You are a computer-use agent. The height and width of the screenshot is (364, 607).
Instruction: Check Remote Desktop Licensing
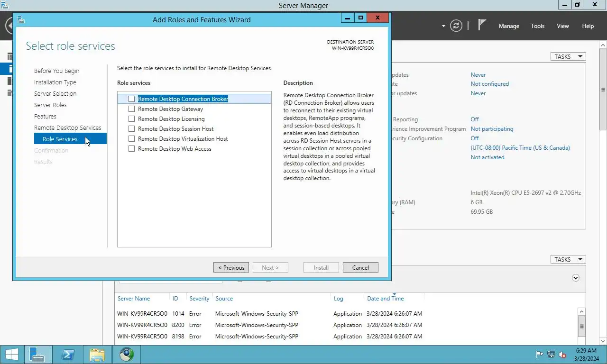click(131, 119)
